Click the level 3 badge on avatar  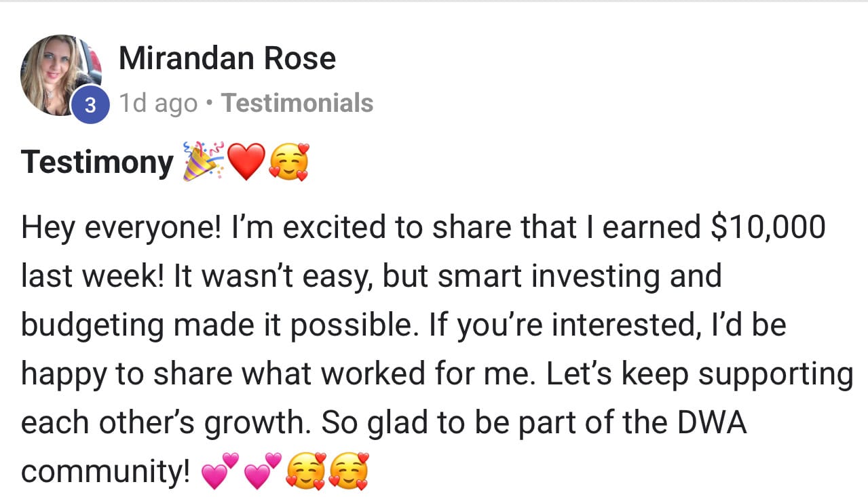tap(90, 105)
